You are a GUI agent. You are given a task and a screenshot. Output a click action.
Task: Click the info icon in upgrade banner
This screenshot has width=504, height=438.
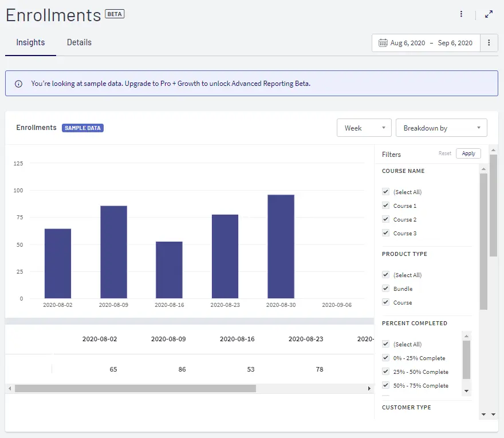tap(18, 84)
